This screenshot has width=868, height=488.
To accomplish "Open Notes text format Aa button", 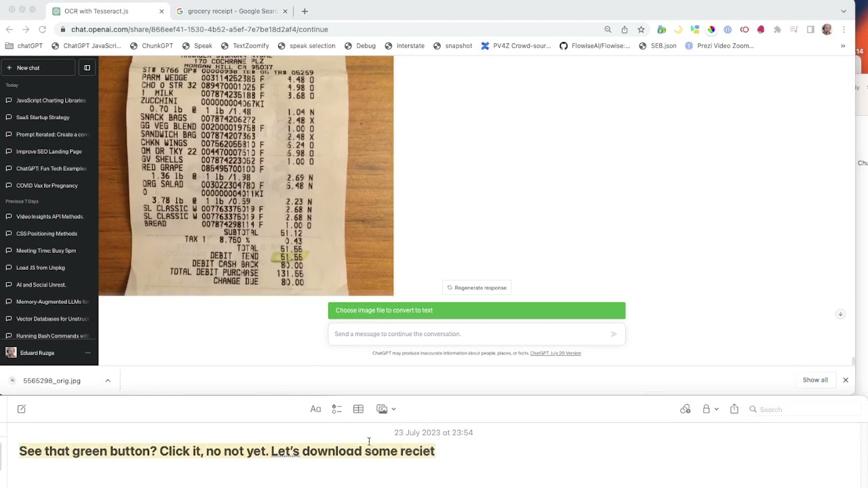I will [315, 409].
